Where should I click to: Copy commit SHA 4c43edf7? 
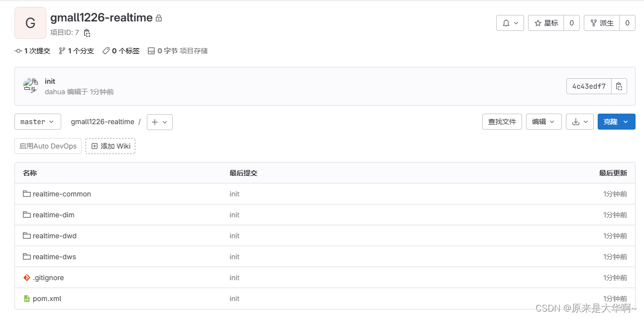619,86
